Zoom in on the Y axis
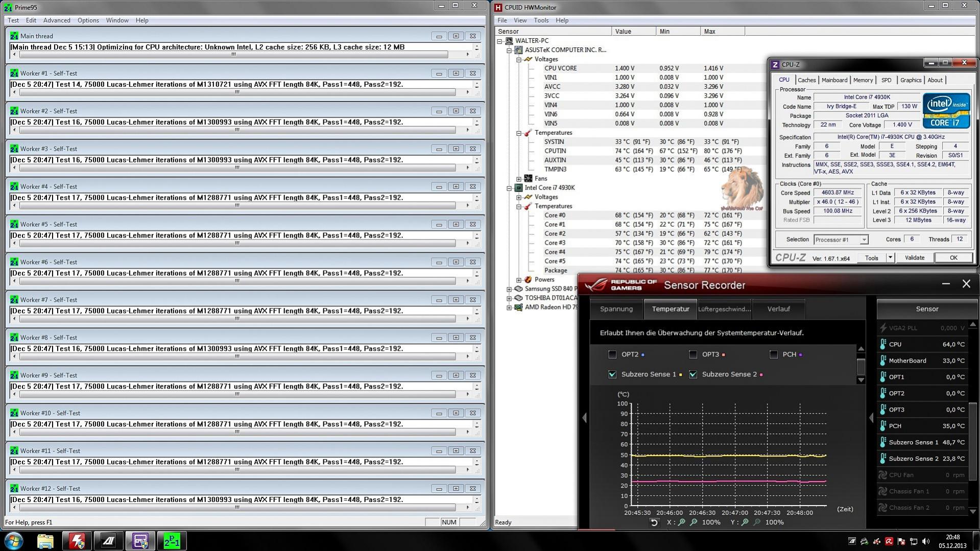 [x=745, y=522]
